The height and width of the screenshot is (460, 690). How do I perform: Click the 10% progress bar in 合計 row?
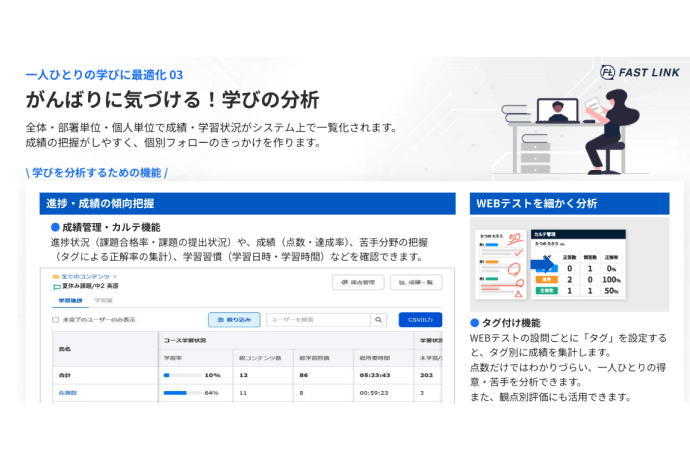click(x=183, y=375)
